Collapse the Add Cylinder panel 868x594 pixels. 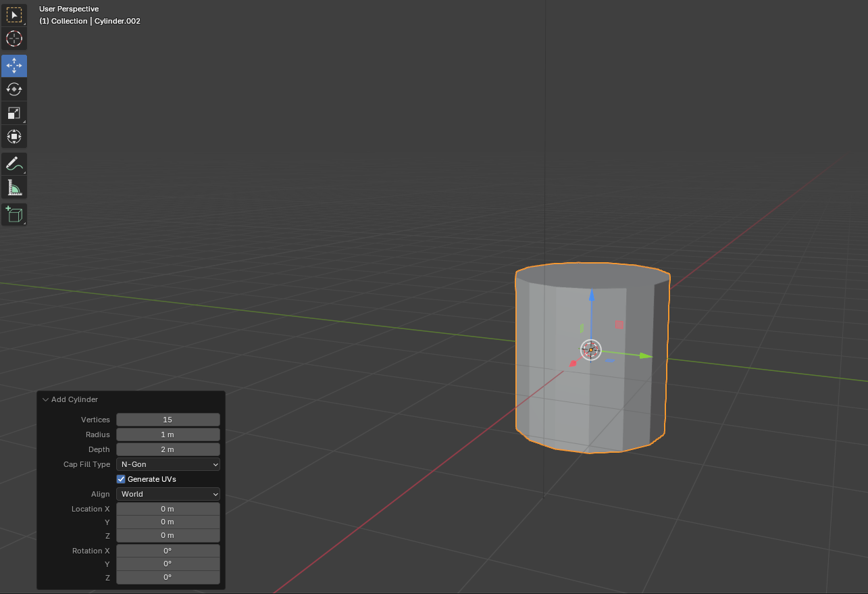(46, 399)
